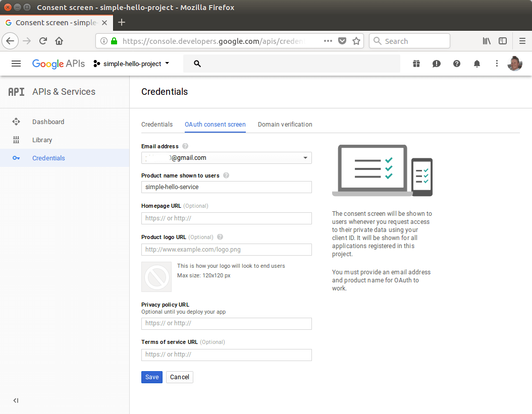532x414 pixels.
Task: Open the notifications bell
Action: coord(476,64)
